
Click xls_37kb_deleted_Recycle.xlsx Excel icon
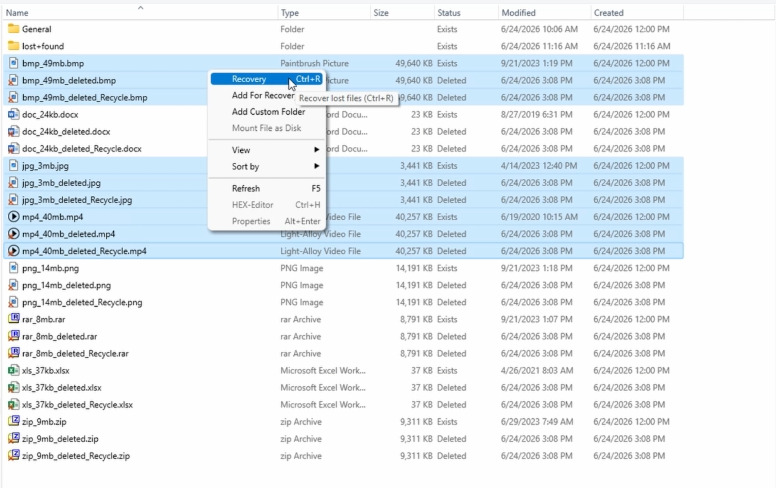click(13, 404)
